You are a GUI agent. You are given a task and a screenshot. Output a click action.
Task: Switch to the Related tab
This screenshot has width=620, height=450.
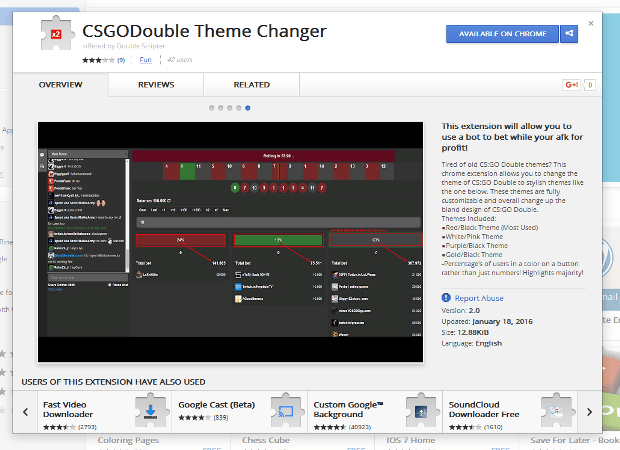coord(251,85)
